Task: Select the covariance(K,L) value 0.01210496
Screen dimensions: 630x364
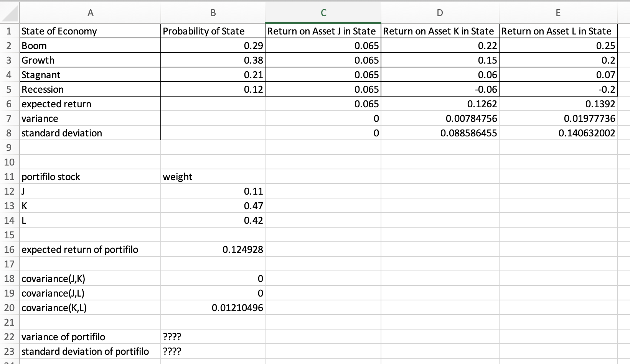Action: (x=212, y=308)
